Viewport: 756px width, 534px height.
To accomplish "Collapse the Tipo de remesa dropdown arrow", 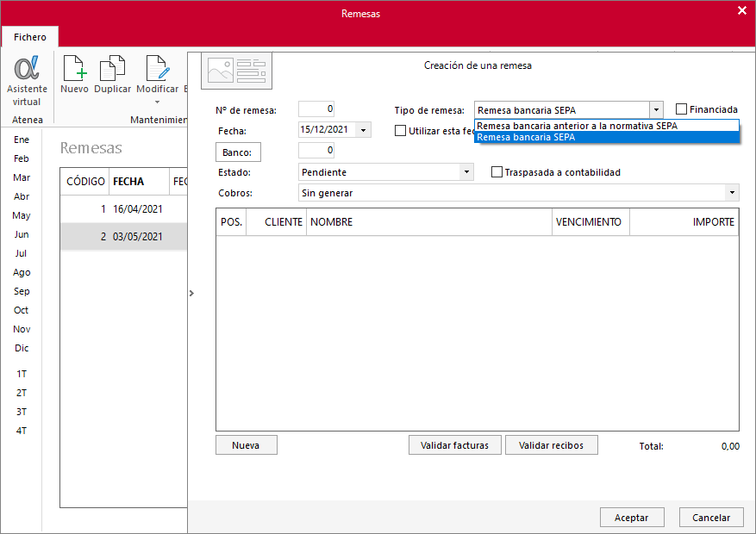I will click(656, 109).
